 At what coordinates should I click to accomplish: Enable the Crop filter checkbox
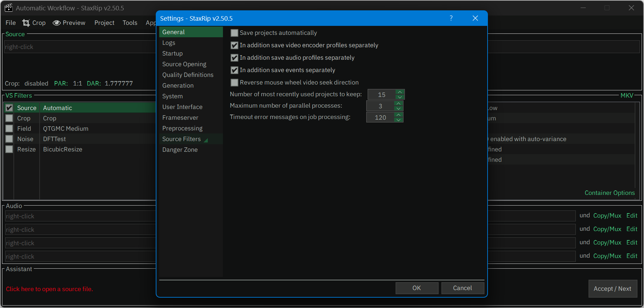coord(9,118)
